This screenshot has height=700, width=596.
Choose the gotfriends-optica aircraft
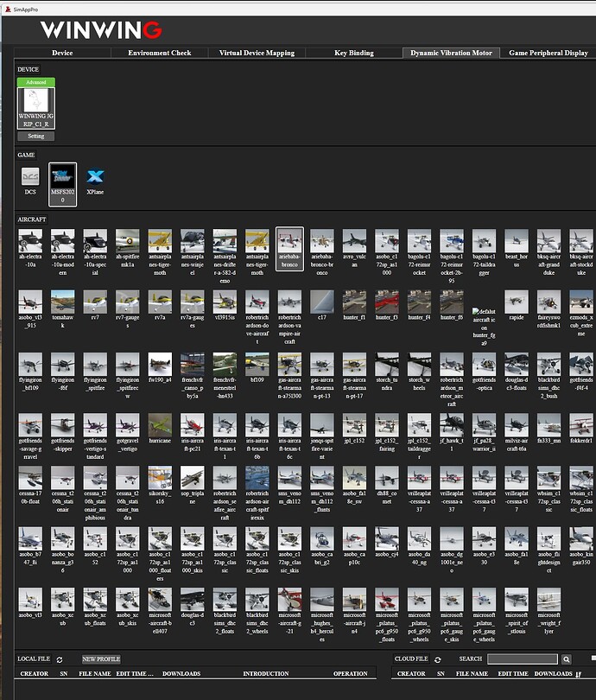(484, 365)
